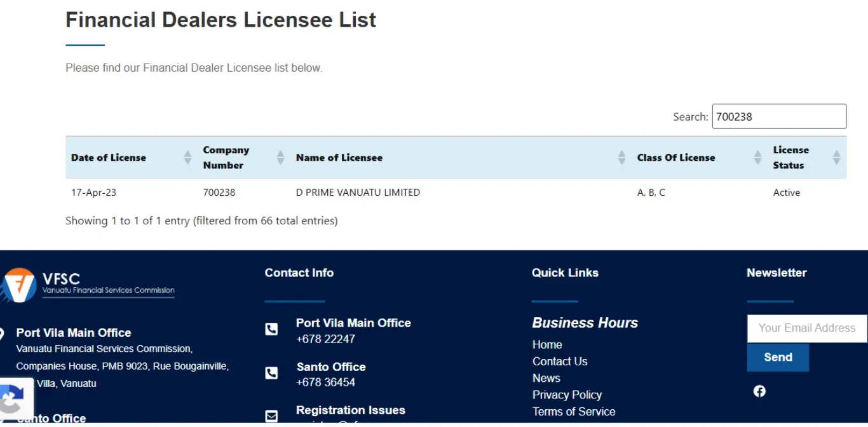Open Terms of Service link
Image resolution: width=868 pixels, height=427 pixels.
pos(574,412)
